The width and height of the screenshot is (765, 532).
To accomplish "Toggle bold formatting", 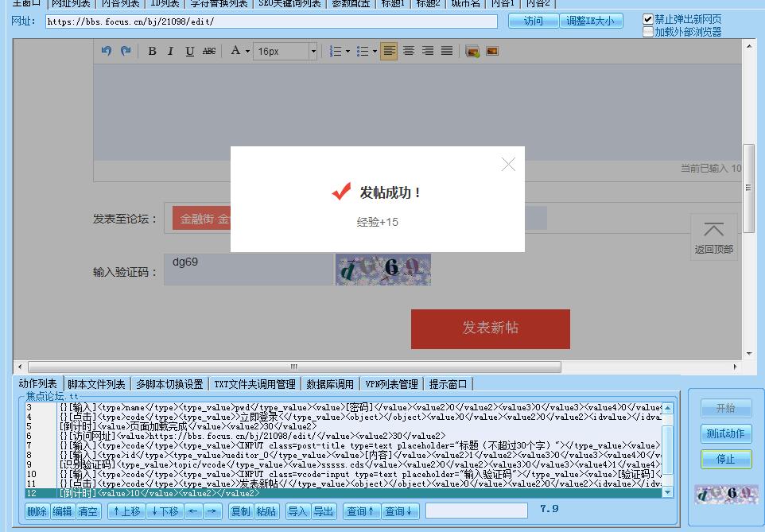I will [x=152, y=51].
